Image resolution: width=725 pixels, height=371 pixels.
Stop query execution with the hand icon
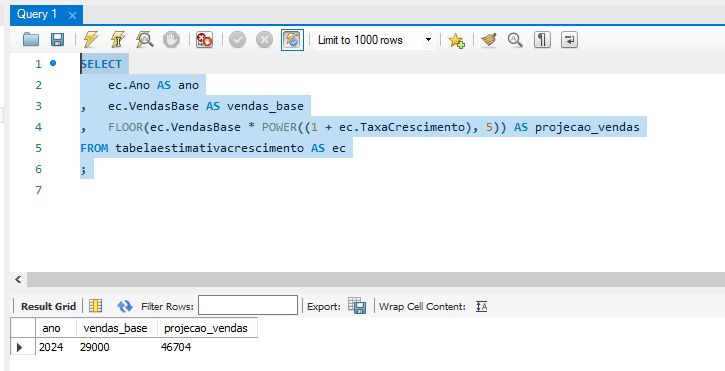tap(172, 40)
